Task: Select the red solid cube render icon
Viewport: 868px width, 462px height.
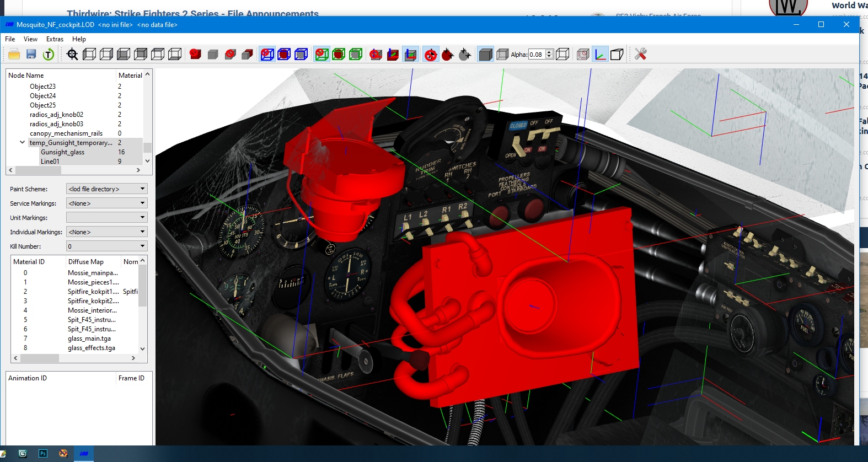Action: pos(195,54)
